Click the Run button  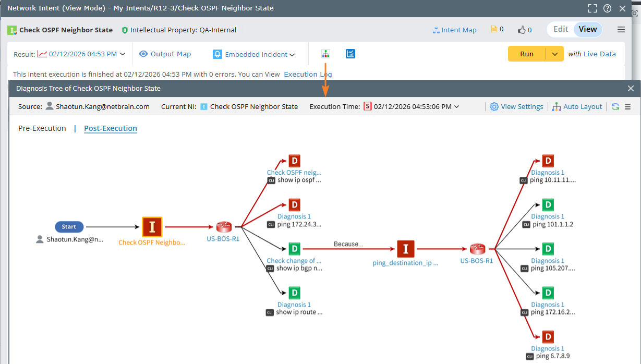(x=527, y=54)
